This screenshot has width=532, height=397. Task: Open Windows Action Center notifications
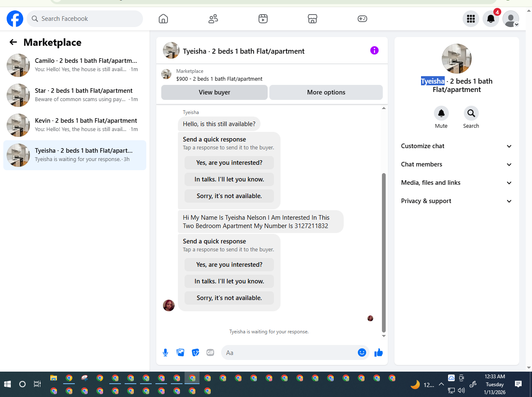tap(518, 384)
